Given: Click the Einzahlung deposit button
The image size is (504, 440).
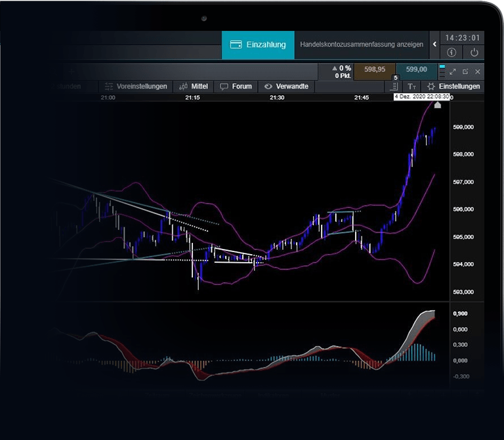Looking at the screenshot, I should 258,45.
